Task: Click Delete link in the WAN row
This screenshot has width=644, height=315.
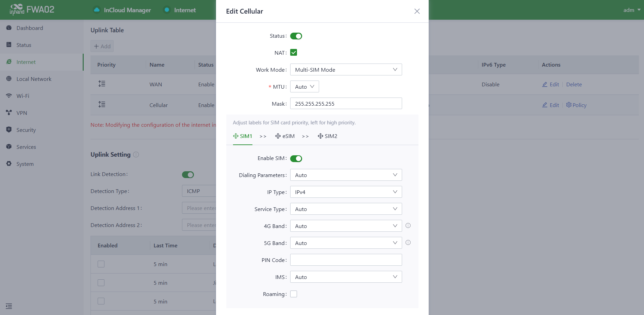Action: [574, 84]
